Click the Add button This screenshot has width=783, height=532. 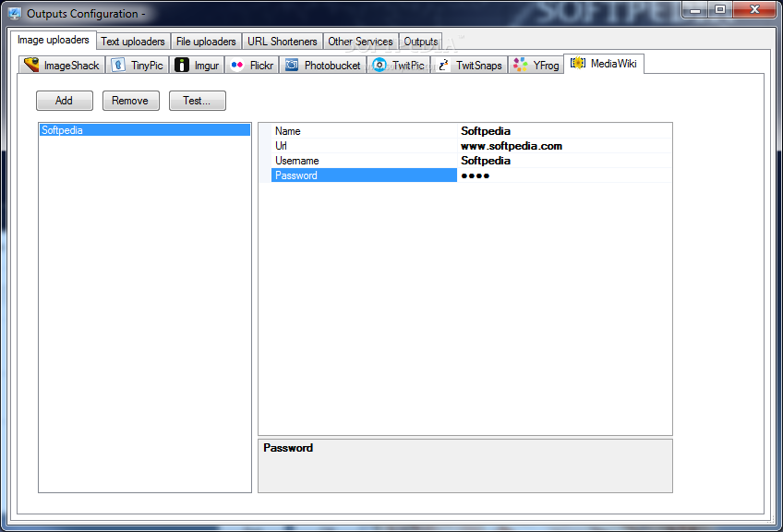pyautogui.click(x=65, y=101)
